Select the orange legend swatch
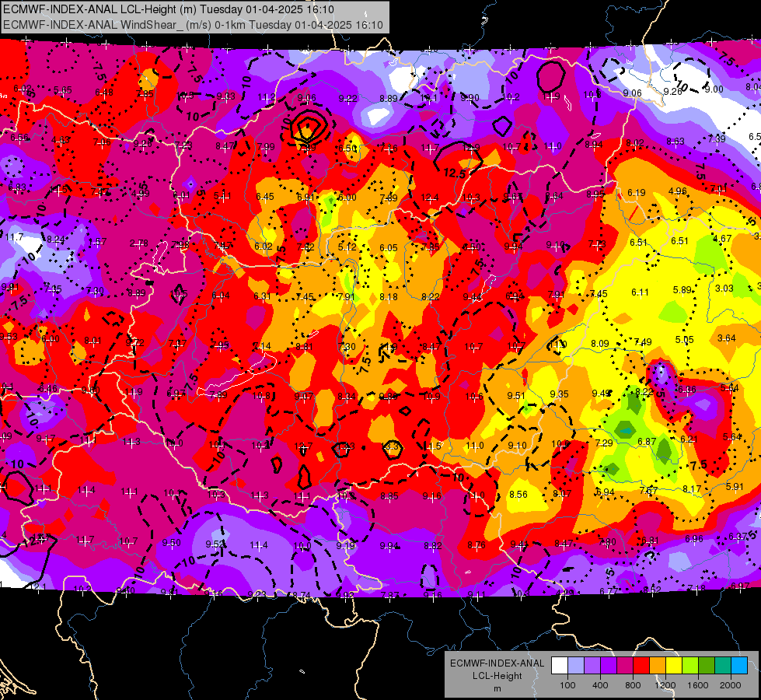This screenshot has width=761, height=700. (658, 666)
